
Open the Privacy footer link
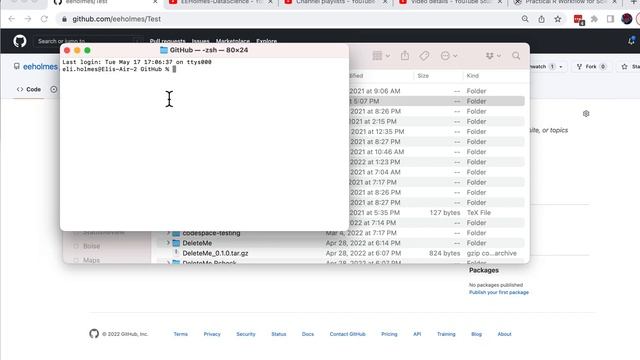[212, 334]
